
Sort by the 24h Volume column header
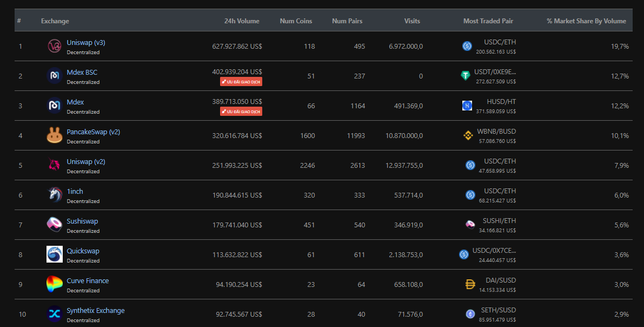[242, 21]
